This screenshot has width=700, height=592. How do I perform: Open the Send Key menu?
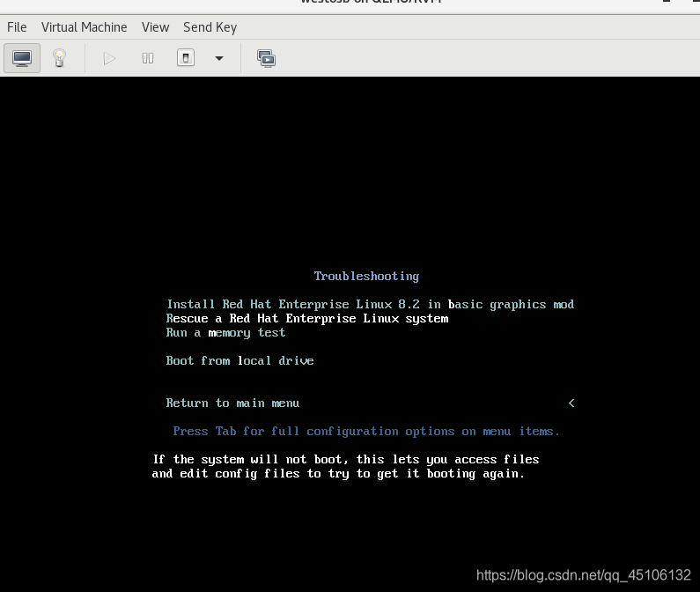[x=210, y=27]
